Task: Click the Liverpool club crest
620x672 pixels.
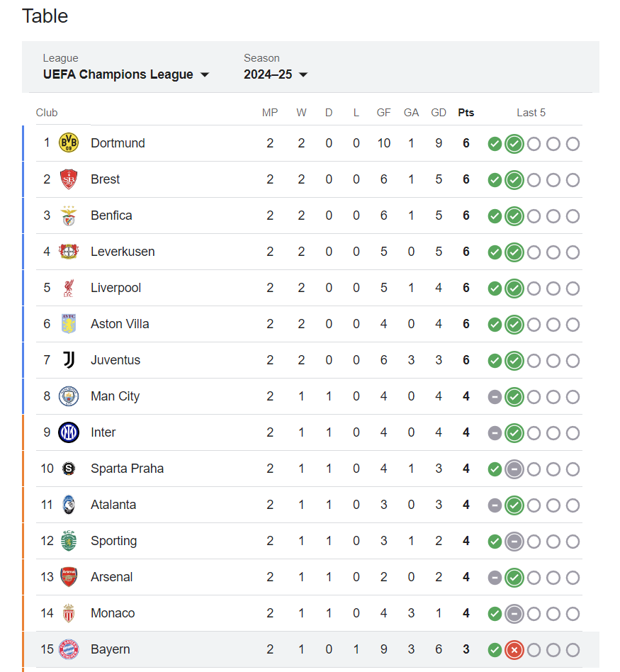Action: [x=69, y=288]
